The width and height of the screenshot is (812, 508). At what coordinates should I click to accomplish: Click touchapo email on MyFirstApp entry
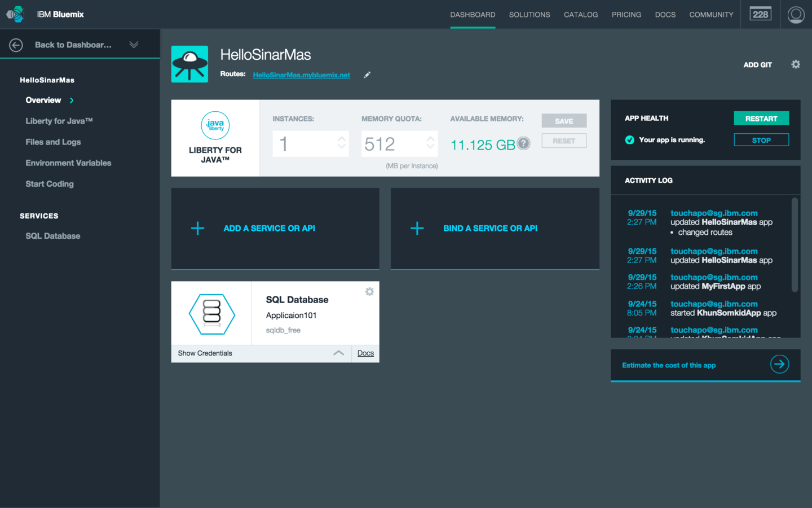714,277
